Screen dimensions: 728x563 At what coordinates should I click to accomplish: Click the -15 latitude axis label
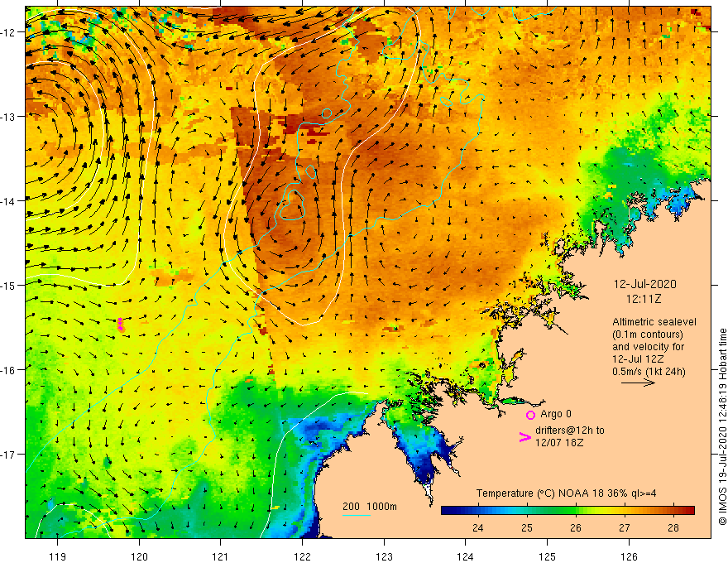click(9, 286)
